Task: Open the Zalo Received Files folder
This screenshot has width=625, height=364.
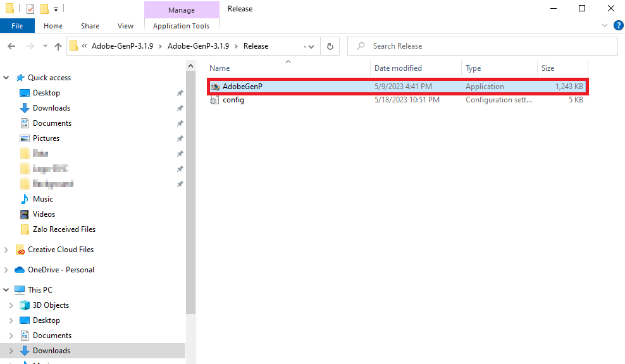Action: (x=64, y=229)
